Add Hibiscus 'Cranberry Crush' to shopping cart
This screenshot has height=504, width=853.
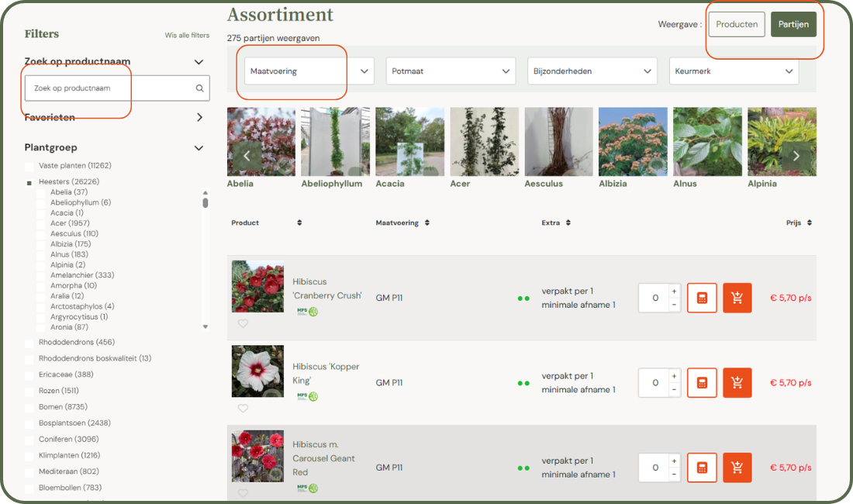737,298
